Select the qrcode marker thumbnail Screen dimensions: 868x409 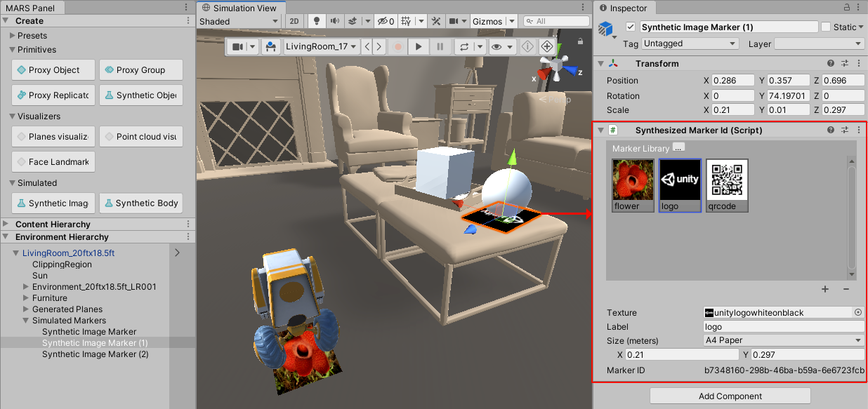[727, 185]
